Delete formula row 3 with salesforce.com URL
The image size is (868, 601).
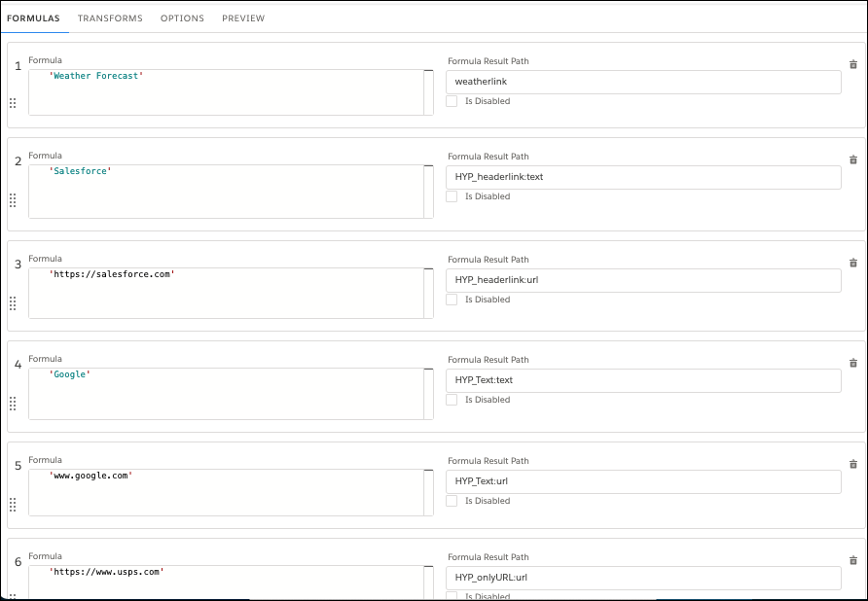click(852, 263)
